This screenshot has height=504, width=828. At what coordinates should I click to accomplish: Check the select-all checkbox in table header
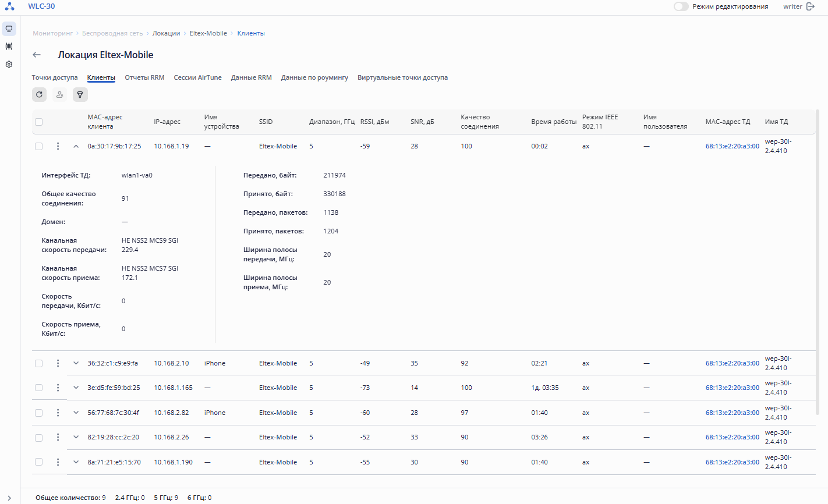38,122
